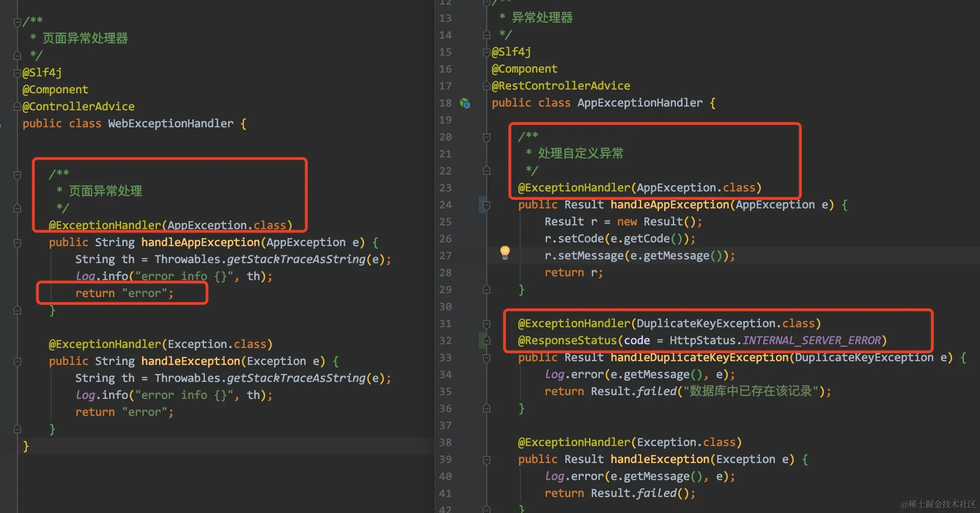Click the AppExceptionHandler class name
Viewport: 980px width, 513px height.
tap(639, 103)
